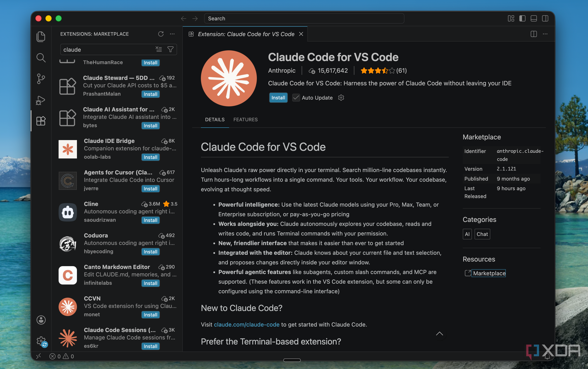The image size is (588, 369).
Task: Install the Coduora extension
Action: [x=150, y=252]
